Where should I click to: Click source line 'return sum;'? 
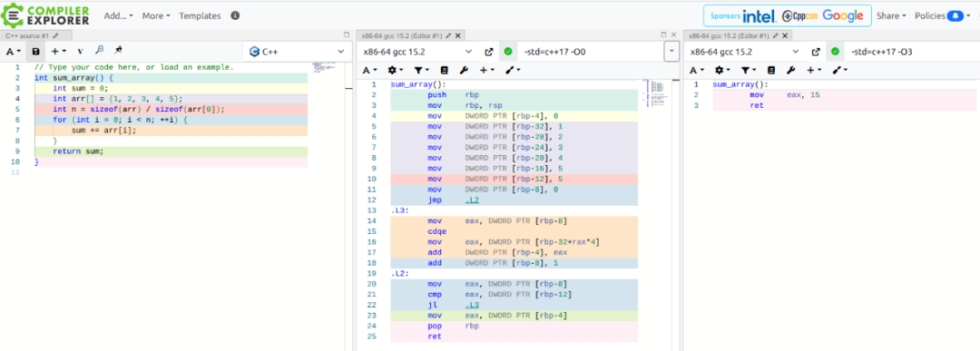[x=78, y=151]
